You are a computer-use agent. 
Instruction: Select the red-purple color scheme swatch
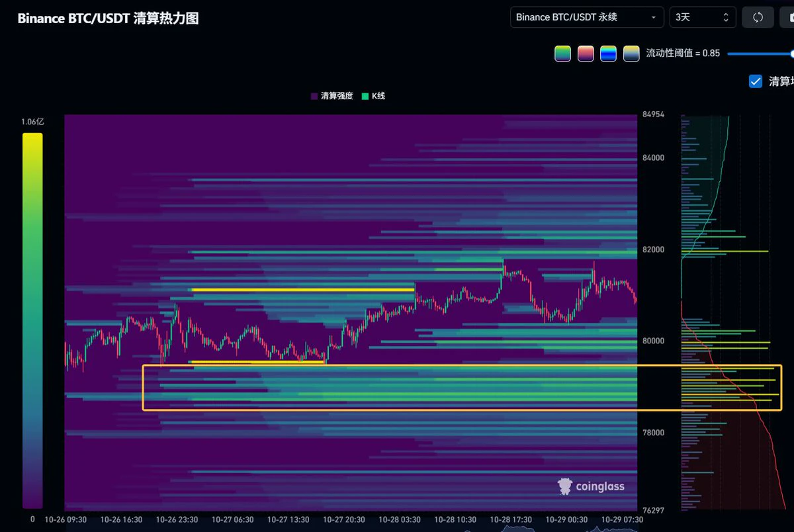pyautogui.click(x=586, y=54)
